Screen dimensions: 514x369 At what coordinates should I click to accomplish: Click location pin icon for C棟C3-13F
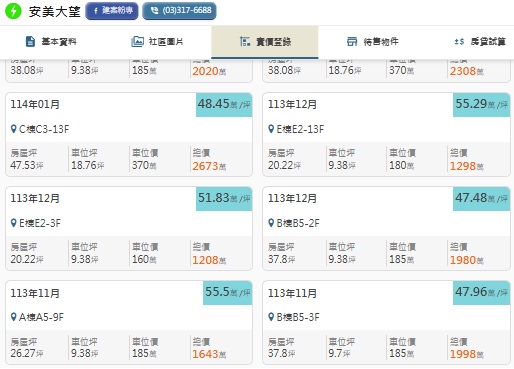click(x=13, y=129)
